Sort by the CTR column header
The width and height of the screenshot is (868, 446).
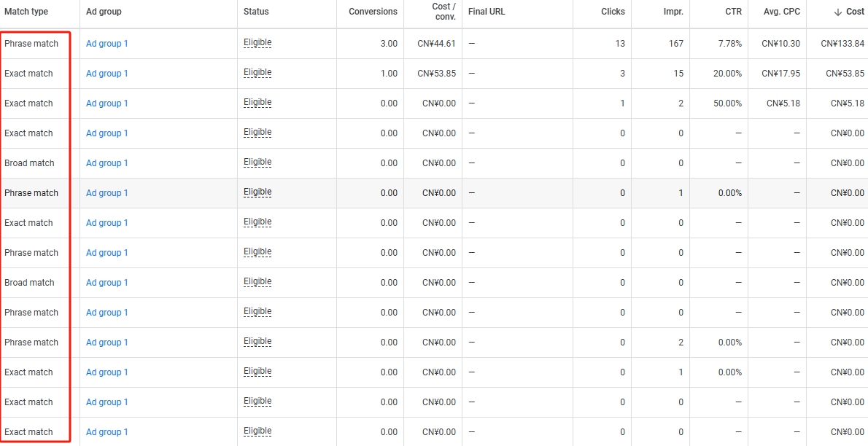tap(734, 12)
